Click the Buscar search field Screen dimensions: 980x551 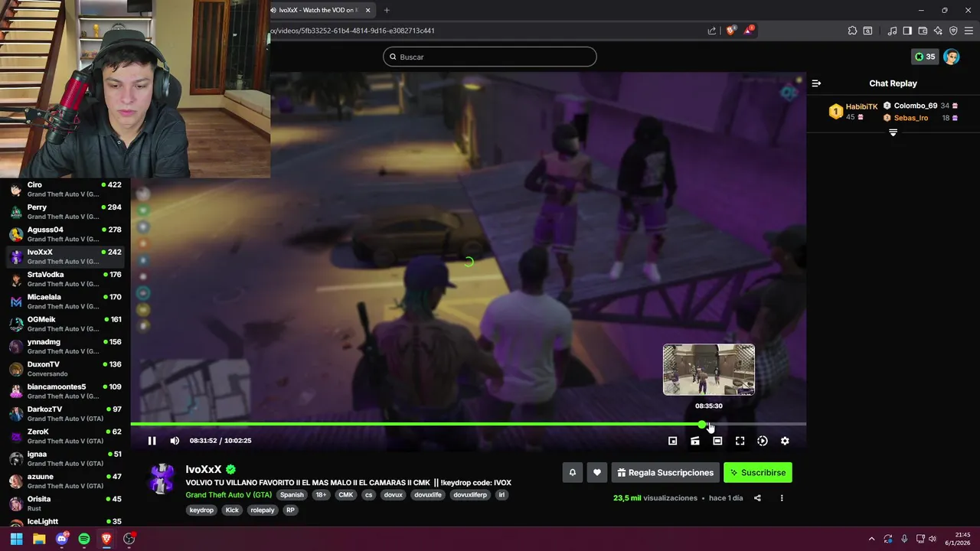(490, 57)
